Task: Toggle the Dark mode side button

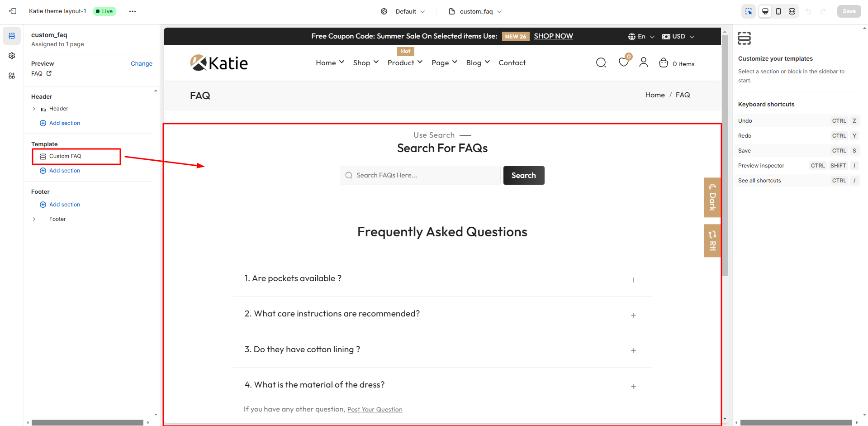Action: [712, 197]
